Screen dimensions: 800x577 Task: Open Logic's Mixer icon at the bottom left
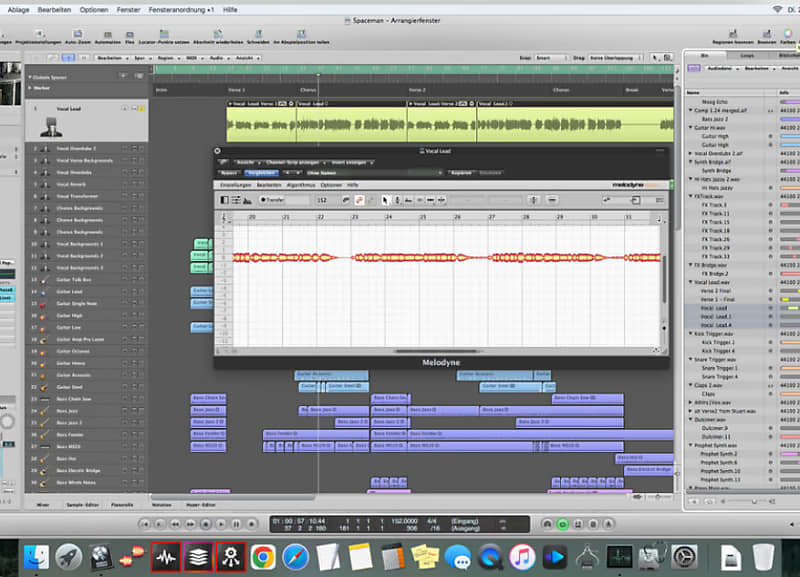42,505
